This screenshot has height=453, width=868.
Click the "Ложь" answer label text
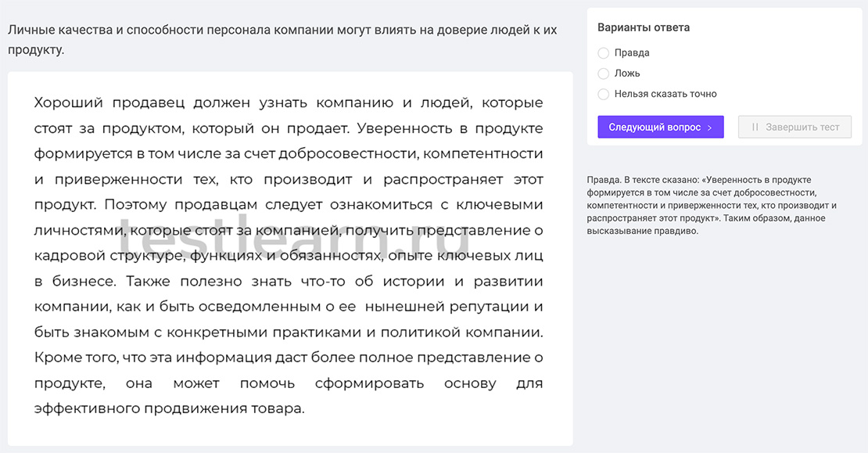(627, 74)
